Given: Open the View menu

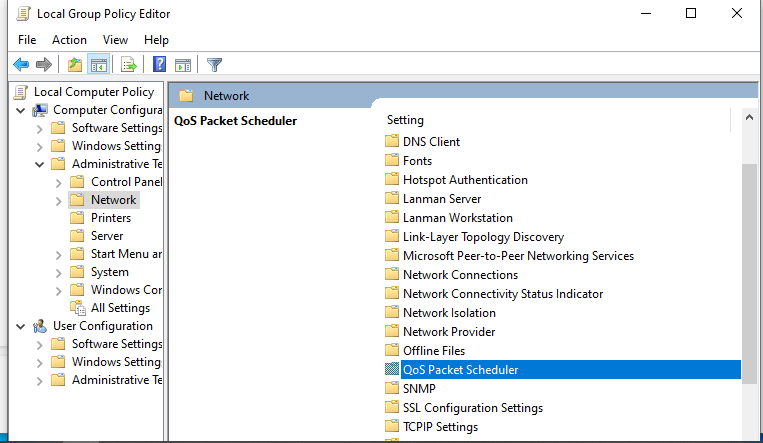Looking at the screenshot, I should pos(115,40).
